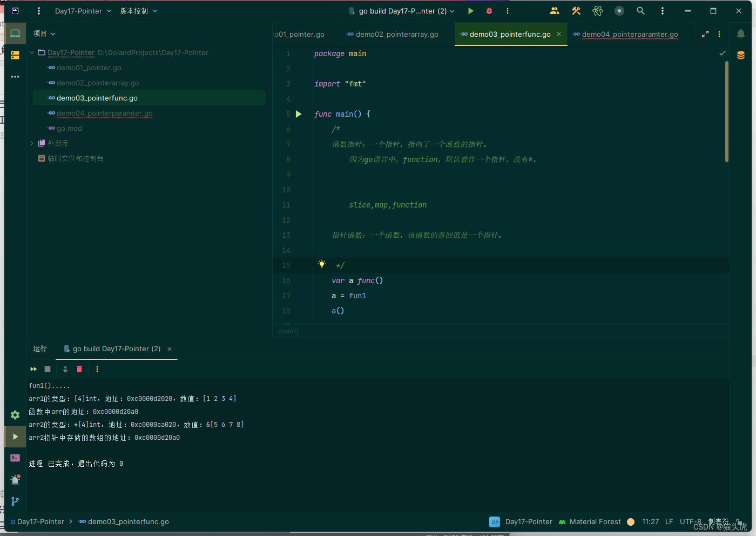
Task: Open more options in the run panel toolbar
Action: [97, 369]
